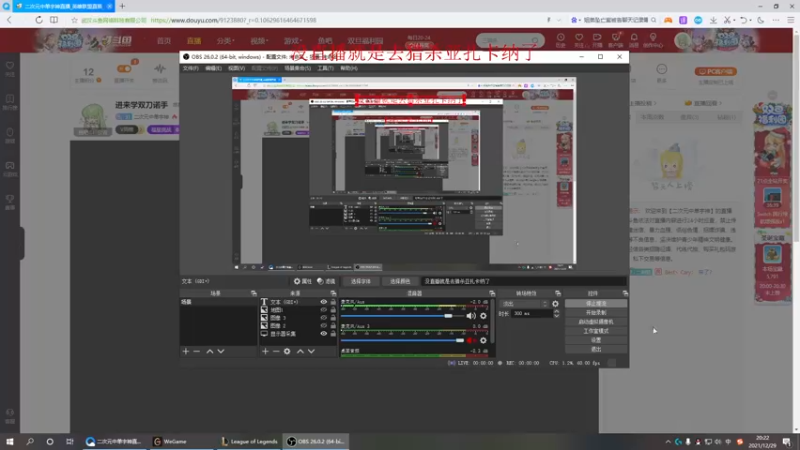Expand Douyu categories dropdown in nav bar
The height and width of the screenshot is (450, 800).
coord(225,41)
